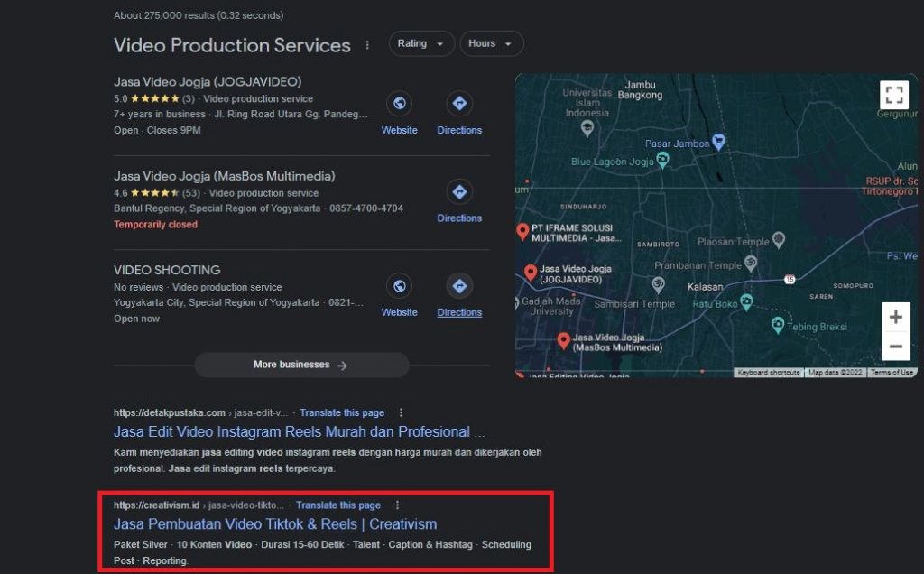Open the Website icon for VIDEO SHOOTING
This screenshot has width=924, height=574.
click(x=400, y=286)
